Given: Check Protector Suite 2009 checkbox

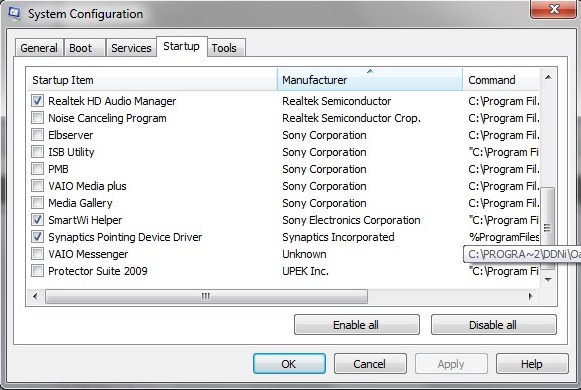Looking at the screenshot, I should click(37, 271).
